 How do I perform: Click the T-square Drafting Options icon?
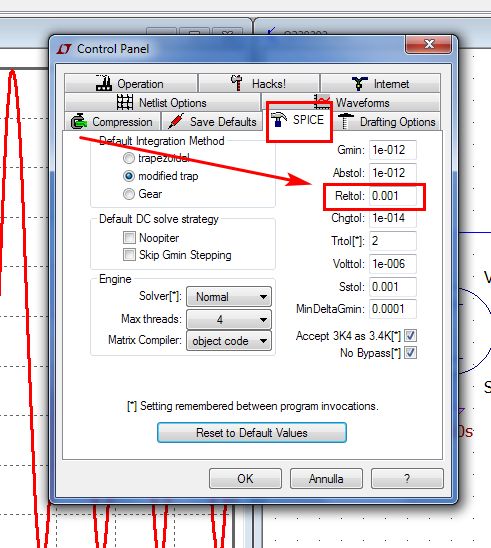[345, 121]
